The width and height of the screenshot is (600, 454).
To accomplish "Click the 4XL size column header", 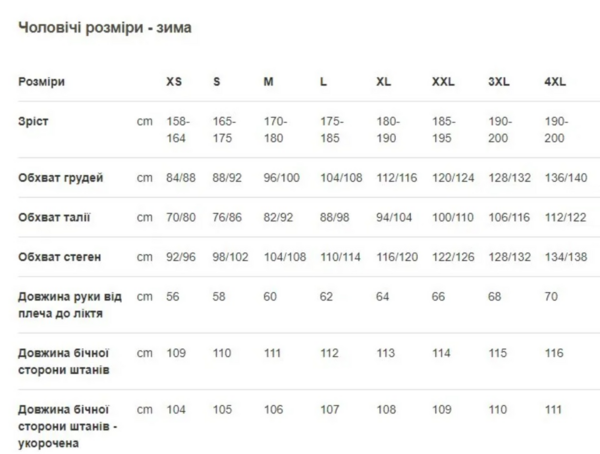I will coord(556,81).
